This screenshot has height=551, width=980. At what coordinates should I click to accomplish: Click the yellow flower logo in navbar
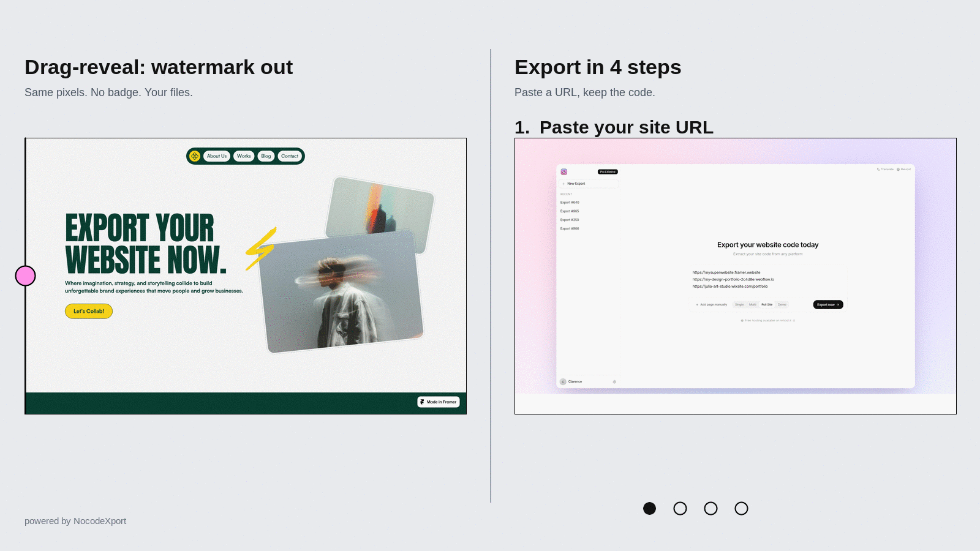coord(195,156)
